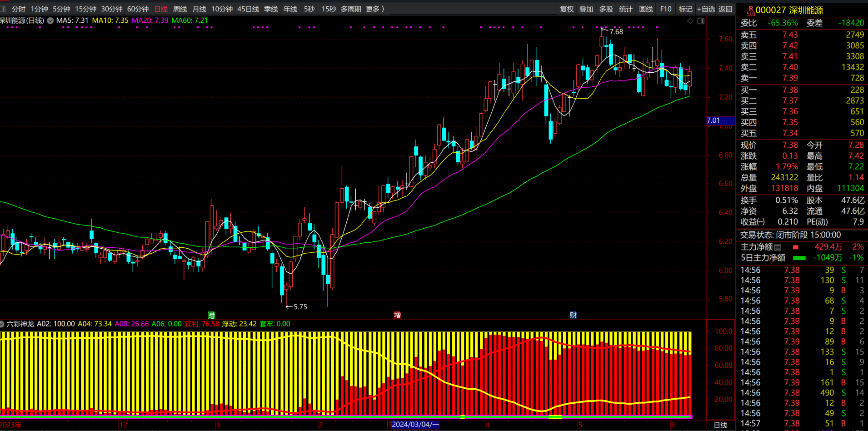The image size is (868, 431).
Task: Click the red 增 marker icon
Action: [x=397, y=315]
